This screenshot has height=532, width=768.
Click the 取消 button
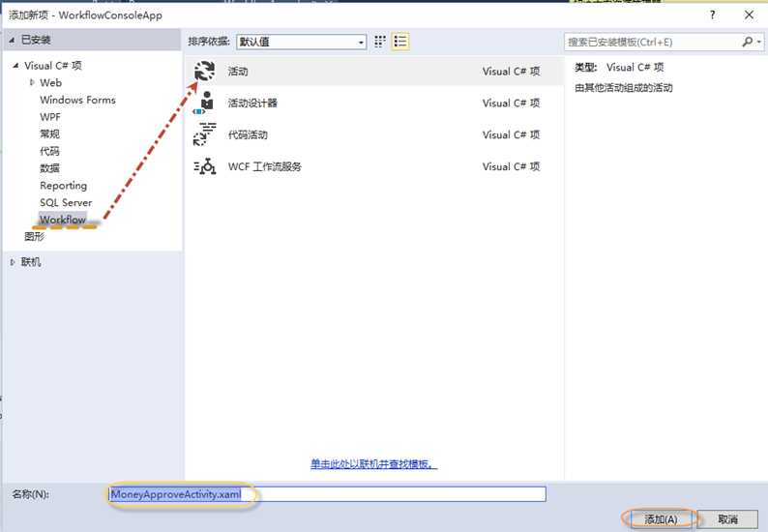click(727, 519)
